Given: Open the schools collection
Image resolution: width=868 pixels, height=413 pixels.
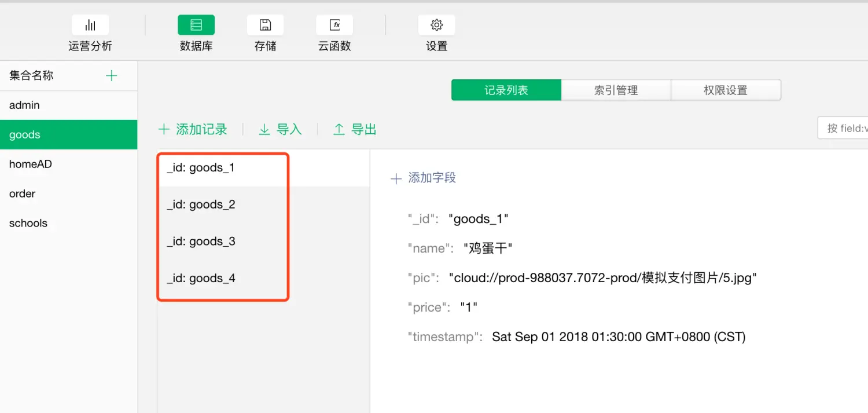Looking at the screenshot, I should [x=28, y=223].
